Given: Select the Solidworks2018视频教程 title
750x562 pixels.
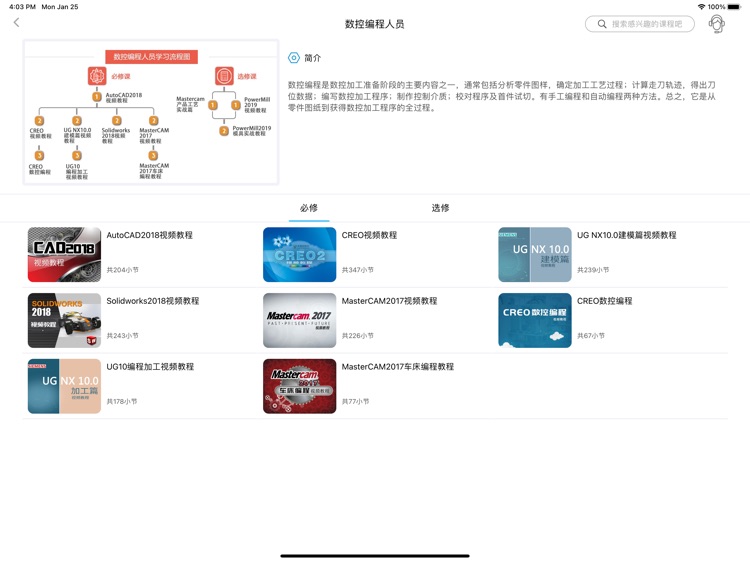Looking at the screenshot, I should [153, 301].
